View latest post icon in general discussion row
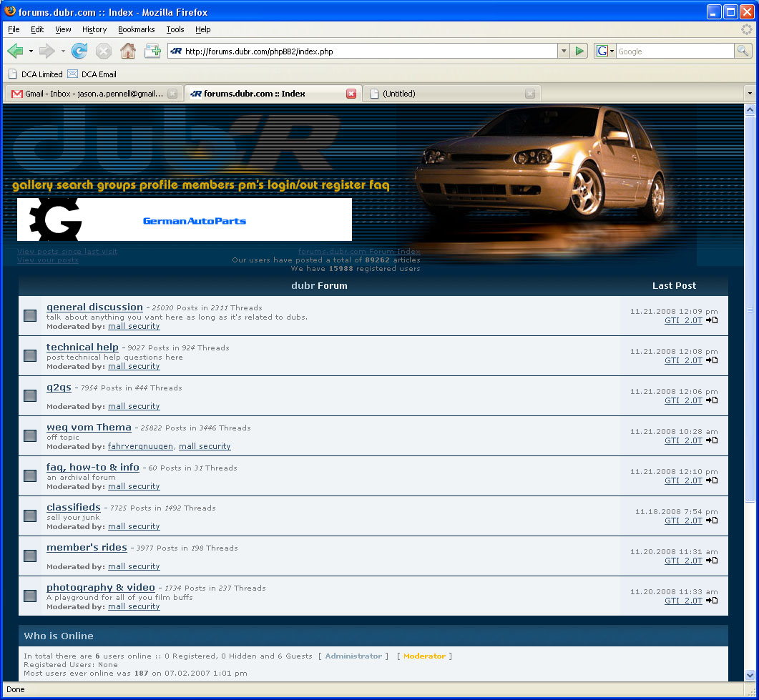Viewport: 759px width, 700px height. [712, 320]
